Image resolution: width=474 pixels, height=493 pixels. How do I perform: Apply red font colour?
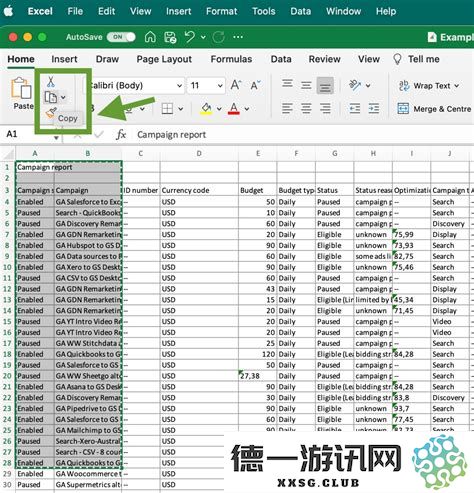[234, 109]
